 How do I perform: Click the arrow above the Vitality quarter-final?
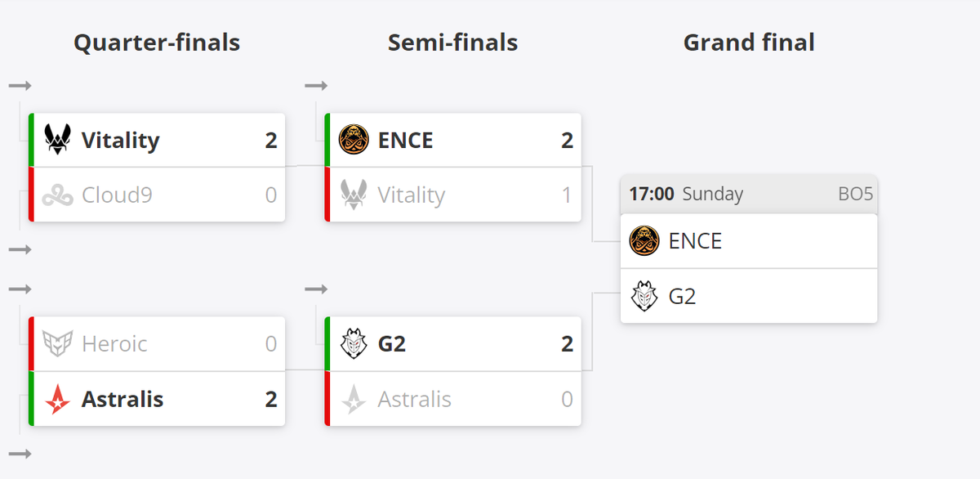click(x=20, y=86)
